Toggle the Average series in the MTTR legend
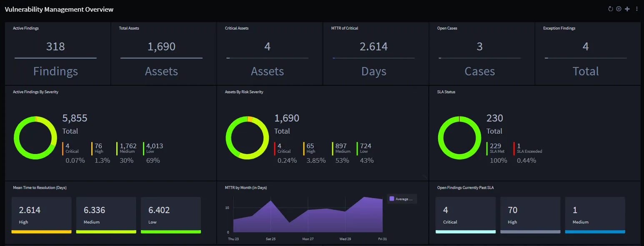This screenshot has width=644, height=246. tap(401, 199)
